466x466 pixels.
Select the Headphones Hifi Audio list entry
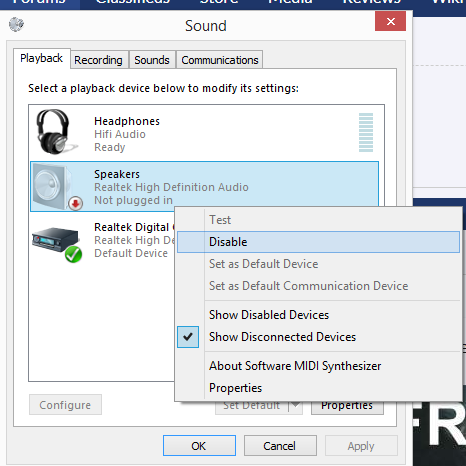204,133
